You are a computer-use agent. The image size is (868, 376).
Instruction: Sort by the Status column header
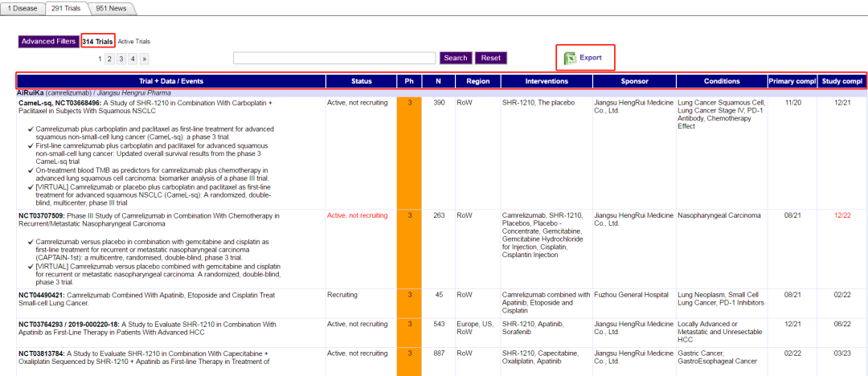click(x=362, y=81)
